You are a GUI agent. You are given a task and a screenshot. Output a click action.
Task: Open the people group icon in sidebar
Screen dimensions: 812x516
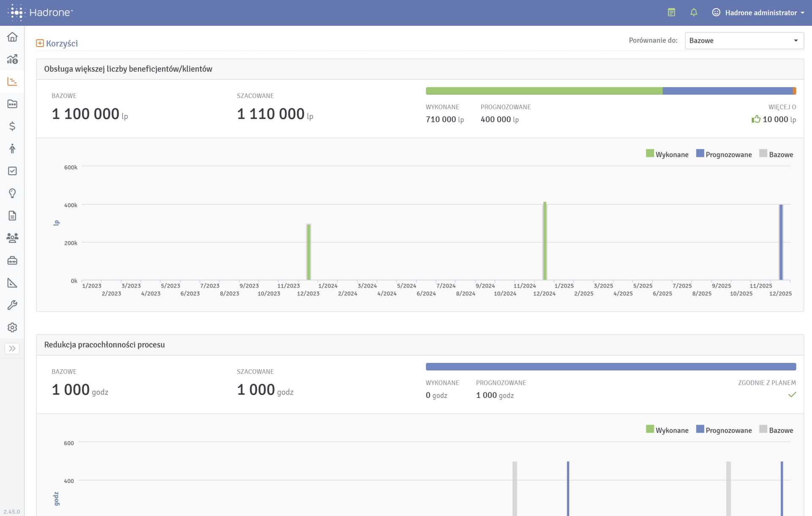coord(12,238)
